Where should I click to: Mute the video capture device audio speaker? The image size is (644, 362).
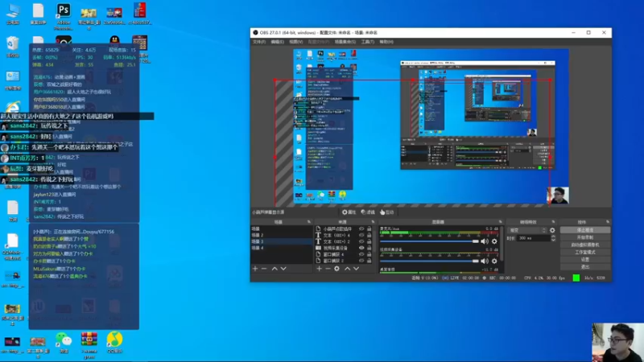[x=485, y=261]
